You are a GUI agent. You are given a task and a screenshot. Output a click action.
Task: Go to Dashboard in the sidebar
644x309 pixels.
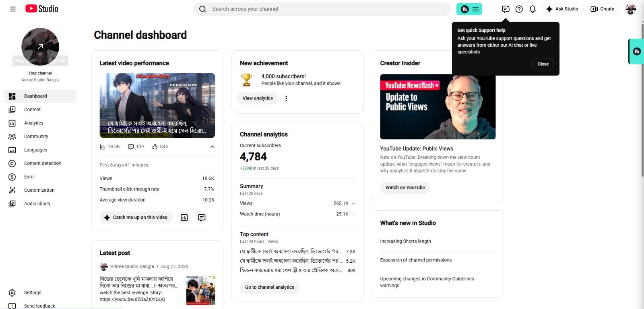40,96
